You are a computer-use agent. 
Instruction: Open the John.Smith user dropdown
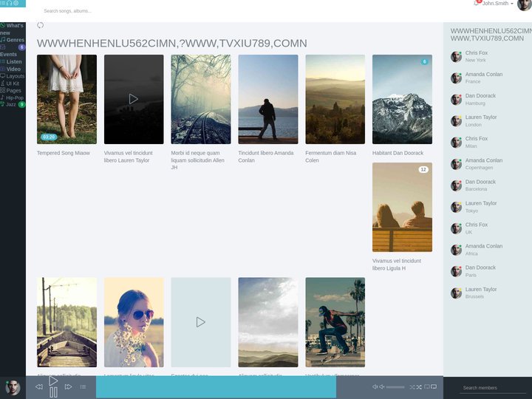point(498,4)
